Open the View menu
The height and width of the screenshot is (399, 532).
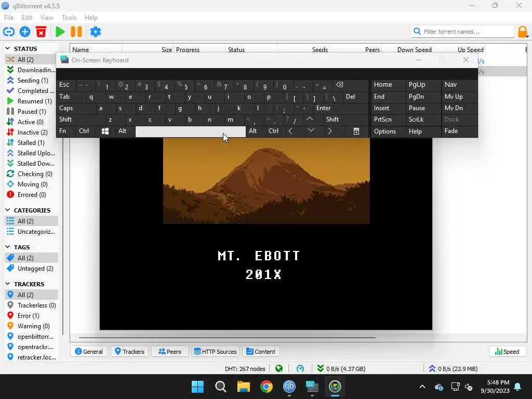tap(47, 18)
